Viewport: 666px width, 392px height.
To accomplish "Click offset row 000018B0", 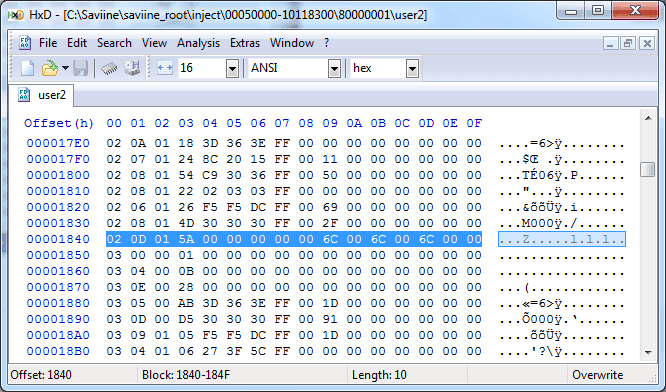I will (58, 351).
